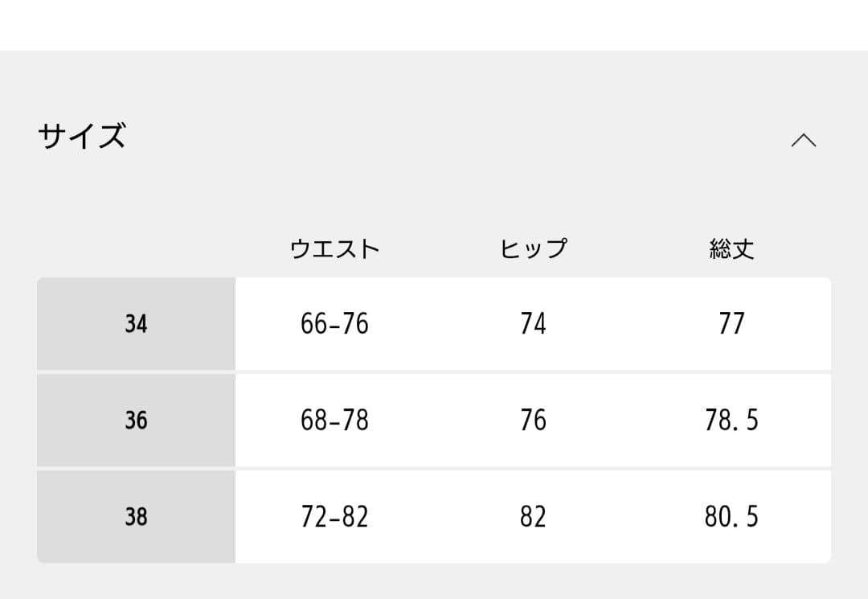Click hip value 82 for size 38
Image resolution: width=868 pixels, height=599 pixels.
(x=533, y=516)
